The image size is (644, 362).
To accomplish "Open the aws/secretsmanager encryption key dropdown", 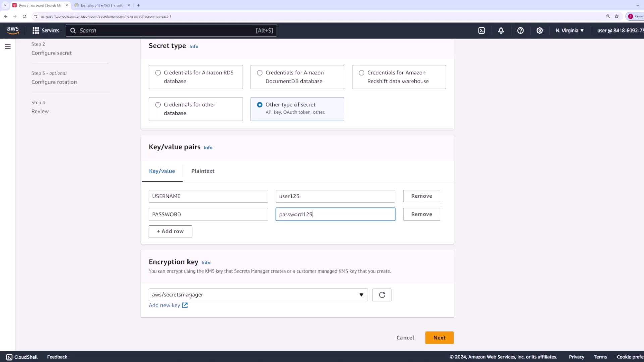I will click(x=258, y=295).
